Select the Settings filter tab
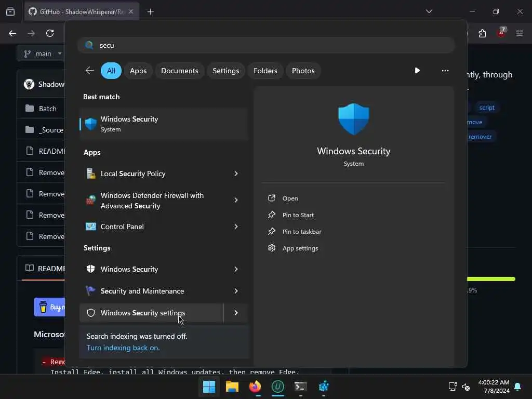Screen dimensions: 532x399 point(225,71)
